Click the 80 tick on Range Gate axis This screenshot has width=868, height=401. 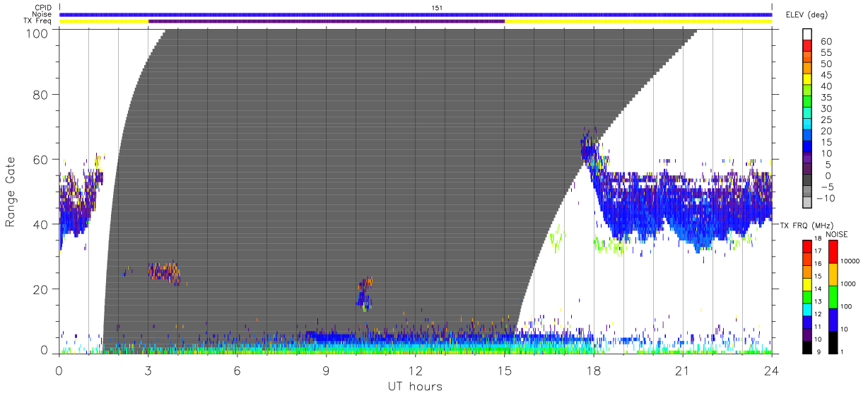[x=40, y=94]
